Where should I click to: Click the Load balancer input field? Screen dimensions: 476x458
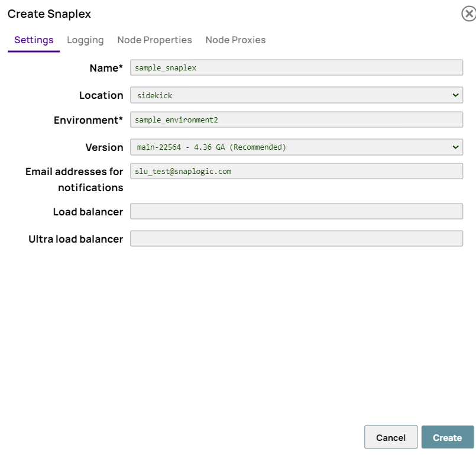(x=296, y=211)
